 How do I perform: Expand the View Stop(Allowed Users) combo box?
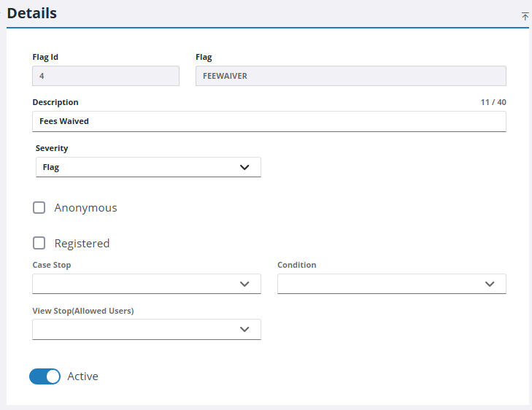[x=139, y=329]
